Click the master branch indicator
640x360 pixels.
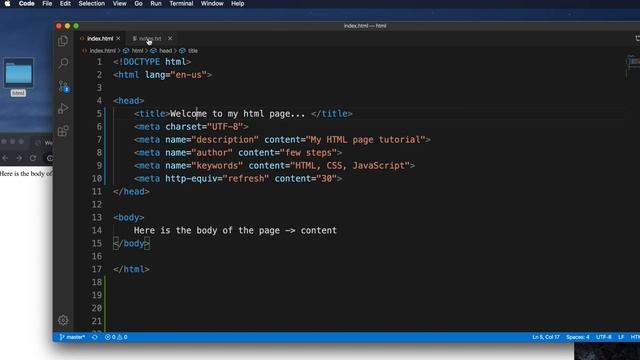click(x=72, y=337)
